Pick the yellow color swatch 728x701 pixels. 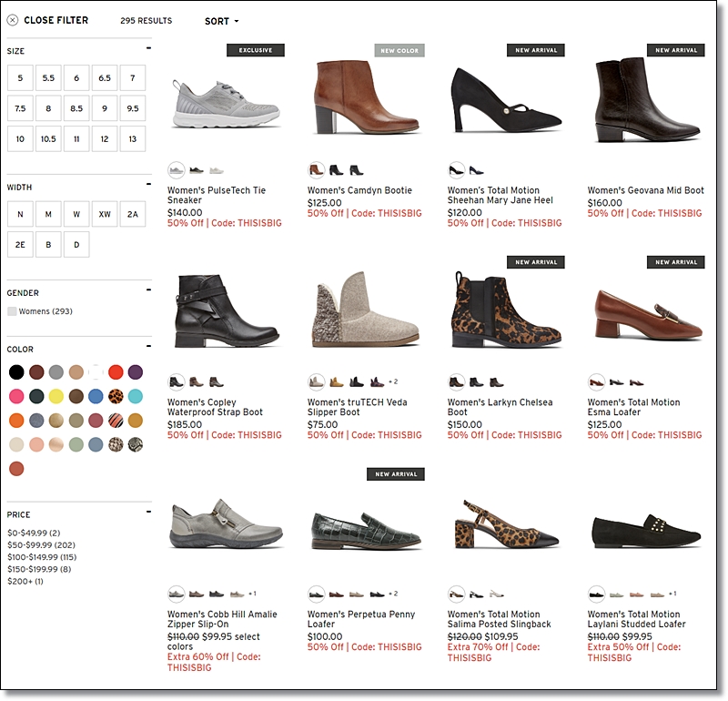(x=56, y=396)
